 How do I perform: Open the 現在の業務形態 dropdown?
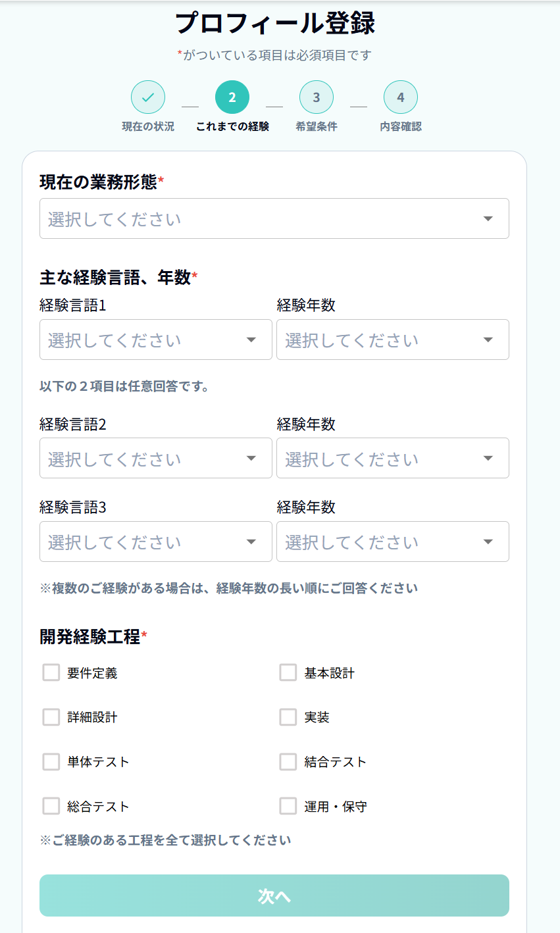[274, 218]
